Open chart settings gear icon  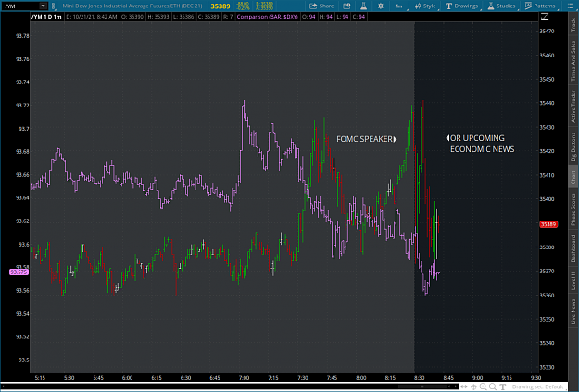pos(381,6)
